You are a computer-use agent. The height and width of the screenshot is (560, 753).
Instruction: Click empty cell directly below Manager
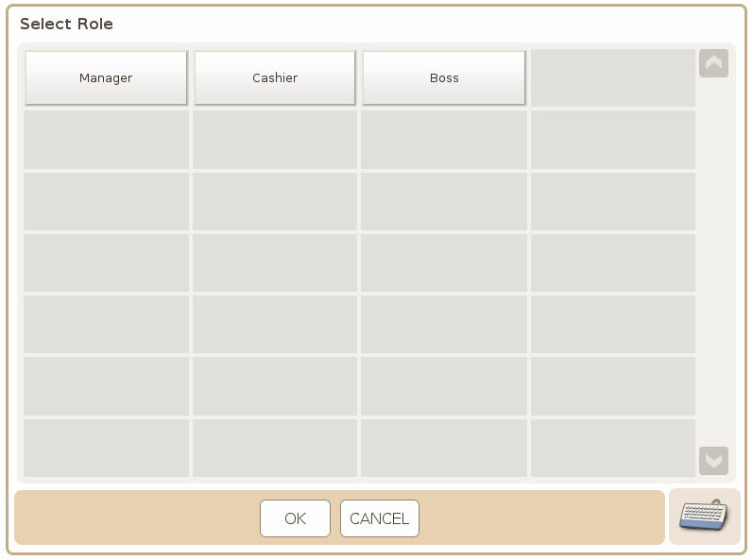tap(106, 140)
